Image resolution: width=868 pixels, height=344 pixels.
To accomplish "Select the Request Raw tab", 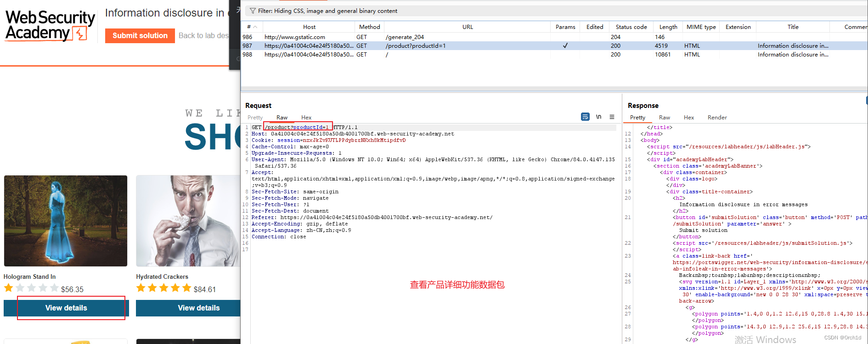I will coord(282,118).
